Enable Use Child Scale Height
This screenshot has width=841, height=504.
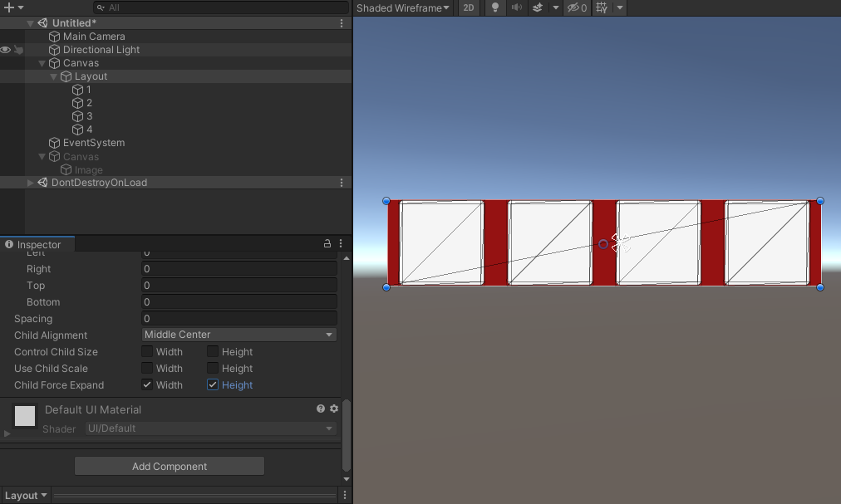pyautogui.click(x=213, y=369)
